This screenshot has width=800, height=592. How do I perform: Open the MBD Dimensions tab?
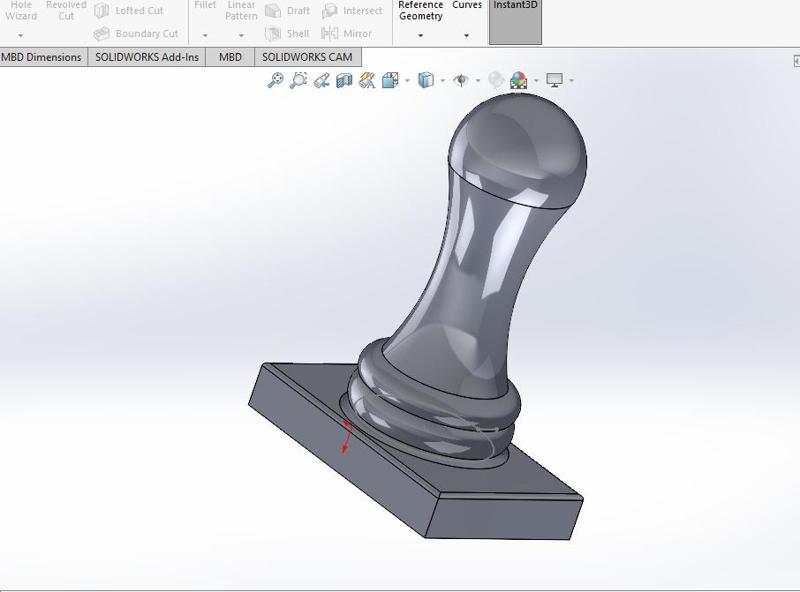[43, 57]
